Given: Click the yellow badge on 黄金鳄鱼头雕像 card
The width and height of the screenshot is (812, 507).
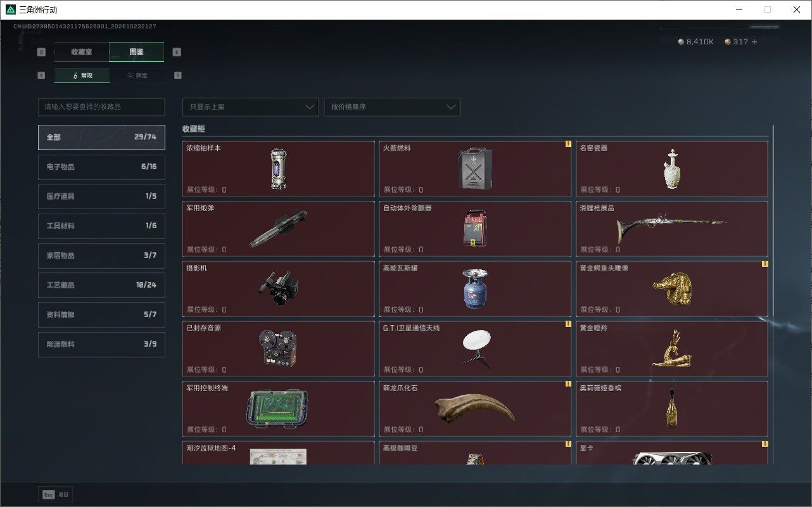Looking at the screenshot, I should coord(764,264).
